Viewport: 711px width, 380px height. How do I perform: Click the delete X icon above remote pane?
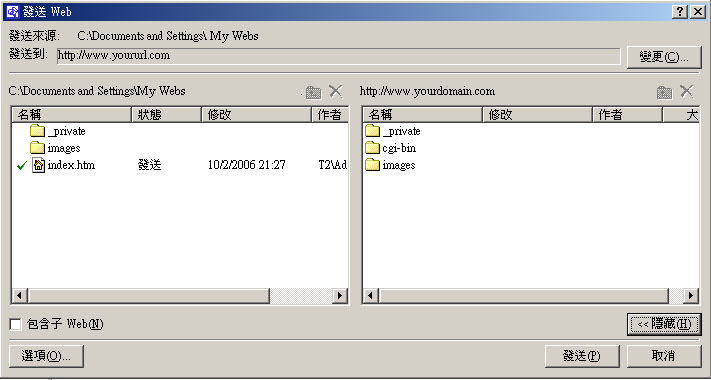687,91
